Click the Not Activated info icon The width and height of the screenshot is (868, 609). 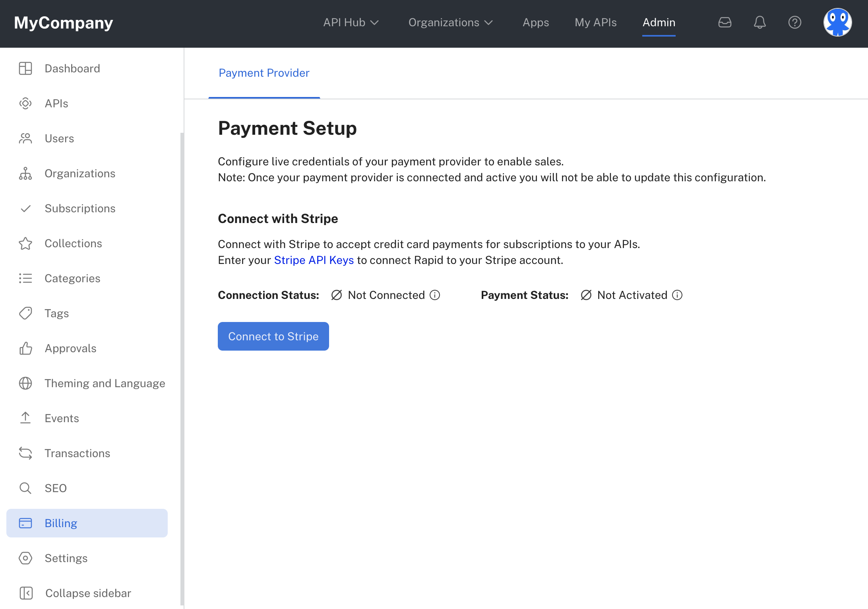coord(677,295)
